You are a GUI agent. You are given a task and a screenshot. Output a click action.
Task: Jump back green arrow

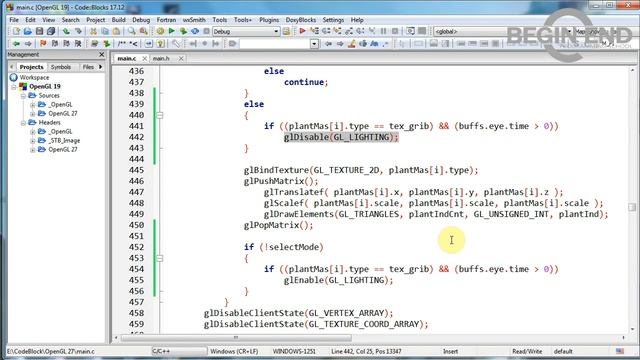coord(16,44)
